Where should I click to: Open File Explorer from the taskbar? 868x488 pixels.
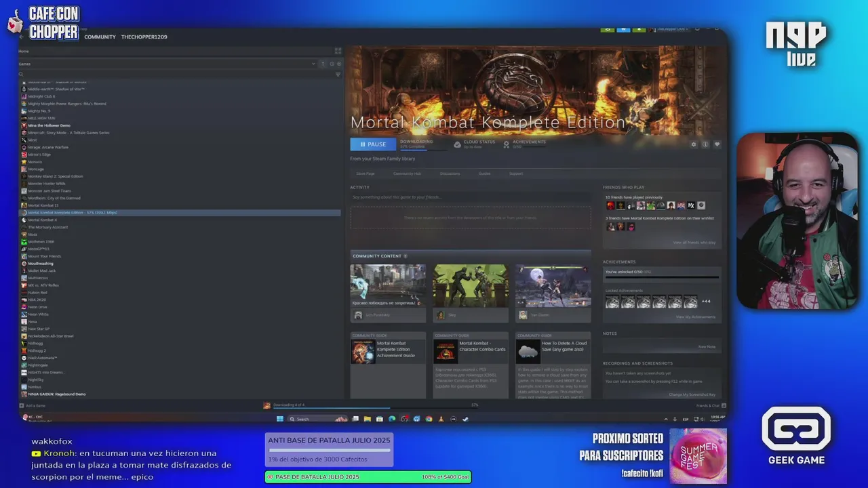pos(367,419)
